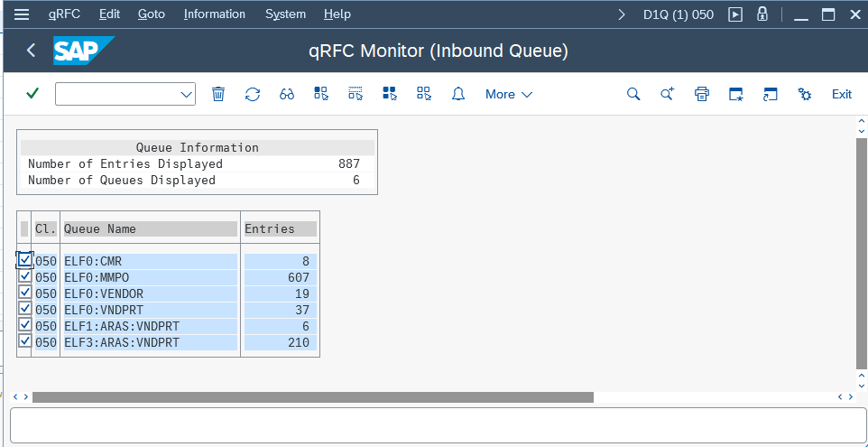Click the horizontal scrollbar thumb
The image size is (868, 447).
click(312, 397)
